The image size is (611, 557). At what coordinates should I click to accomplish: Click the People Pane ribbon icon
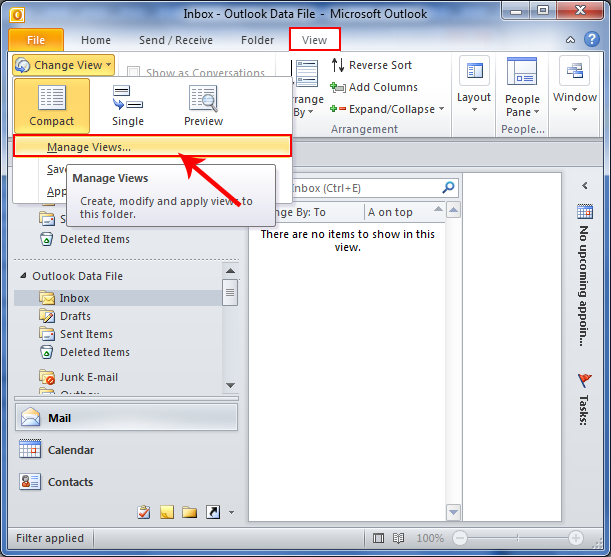point(522,72)
